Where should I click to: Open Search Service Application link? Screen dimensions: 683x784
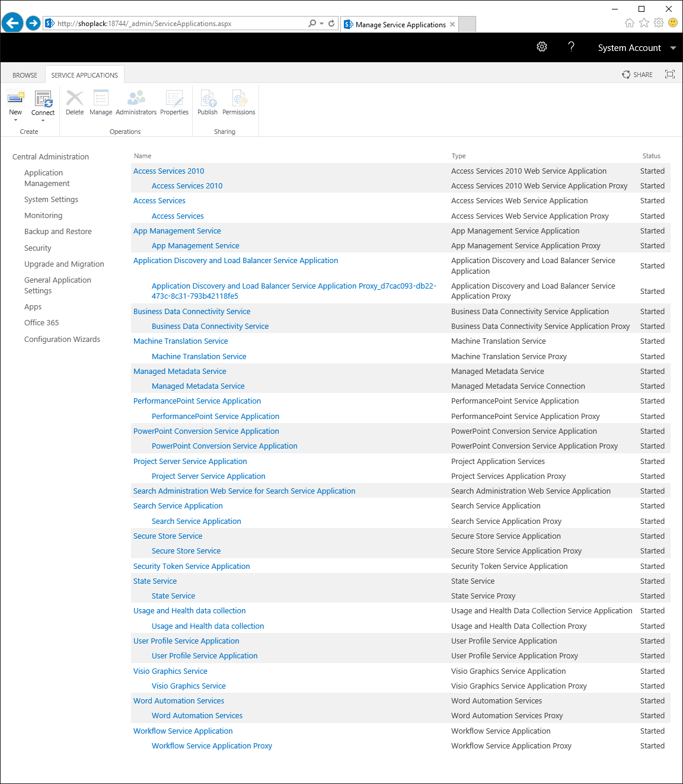[178, 506]
